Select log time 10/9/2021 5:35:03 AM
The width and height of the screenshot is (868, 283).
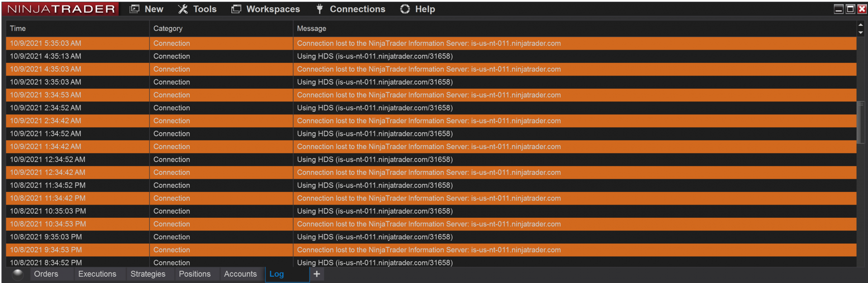[x=46, y=43]
